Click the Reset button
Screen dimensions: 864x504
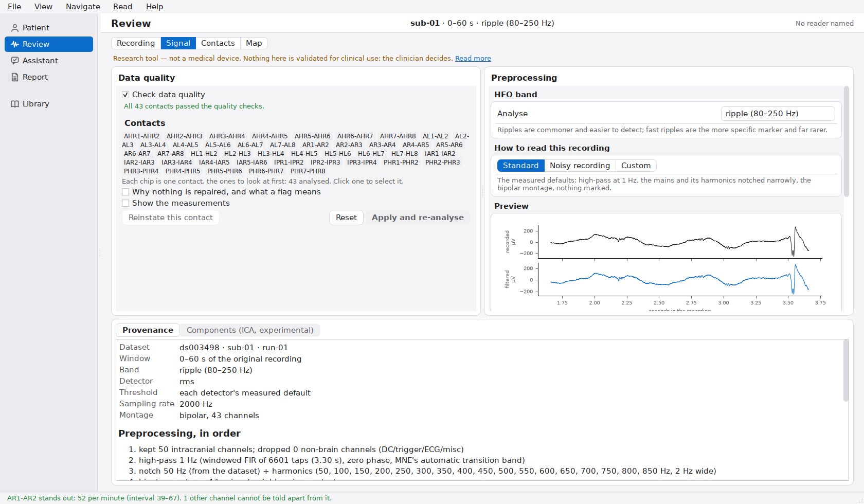(x=346, y=218)
